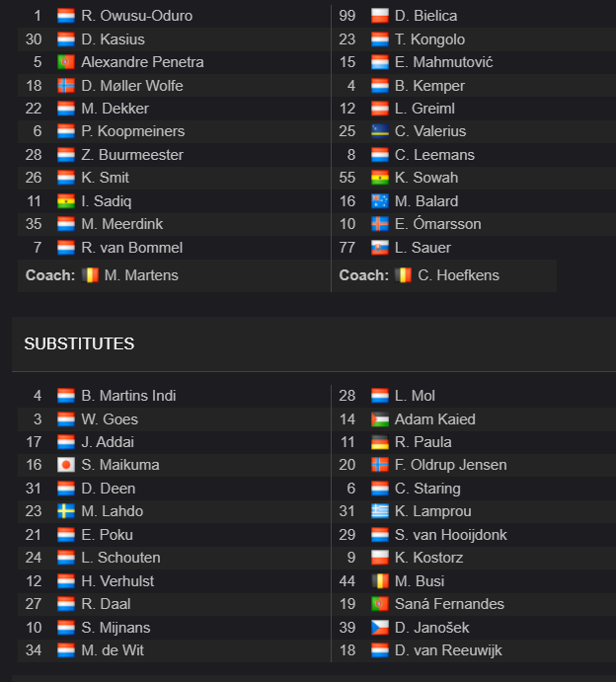Screen dimensions: 616x682
Task: Click the Sweden flag beside M. Lahdo
Action: (x=66, y=511)
